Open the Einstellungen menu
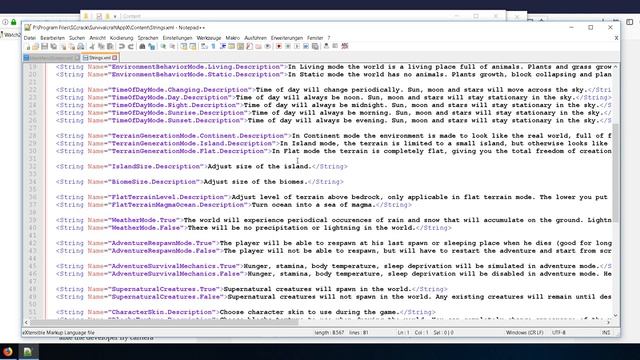640x360 pixels. (x=177, y=38)
